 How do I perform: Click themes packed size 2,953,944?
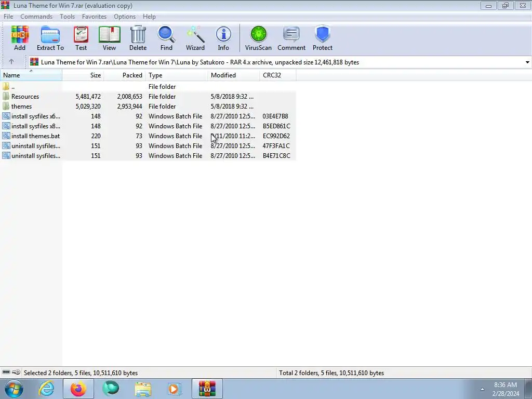coord(129,106)
